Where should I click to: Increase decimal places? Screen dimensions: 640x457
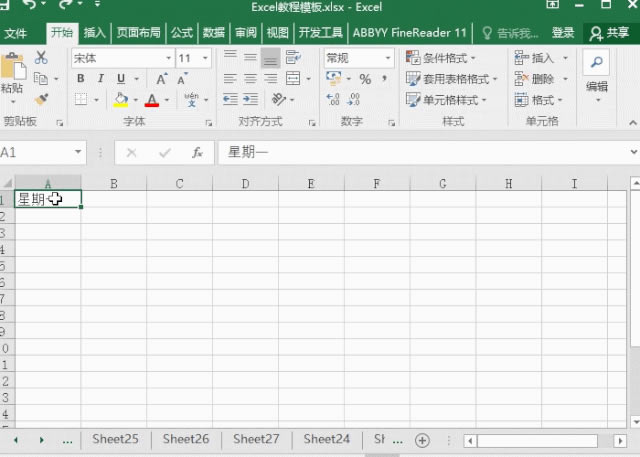pos(333,99)
